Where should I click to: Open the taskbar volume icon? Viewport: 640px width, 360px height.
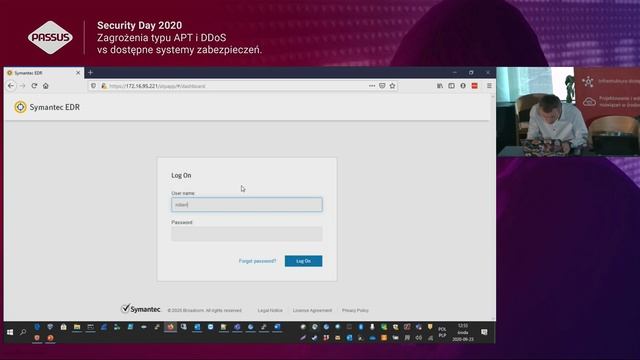pos(419,338)
